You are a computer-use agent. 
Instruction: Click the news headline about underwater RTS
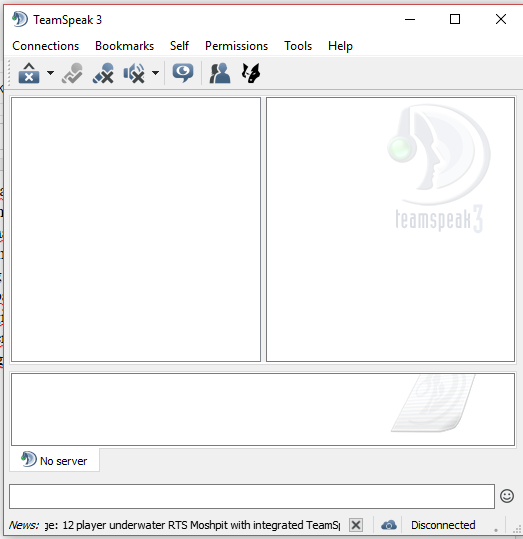193,525
